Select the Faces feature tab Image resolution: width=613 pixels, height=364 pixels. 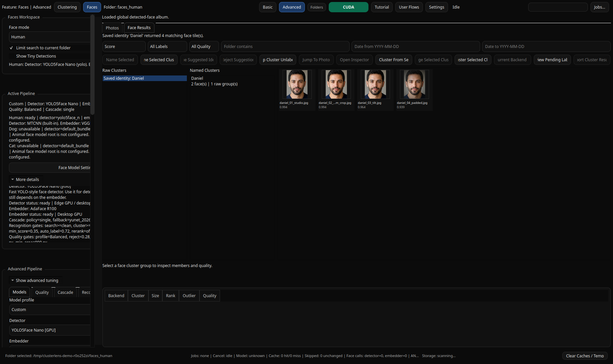click(x=92, y=7)
